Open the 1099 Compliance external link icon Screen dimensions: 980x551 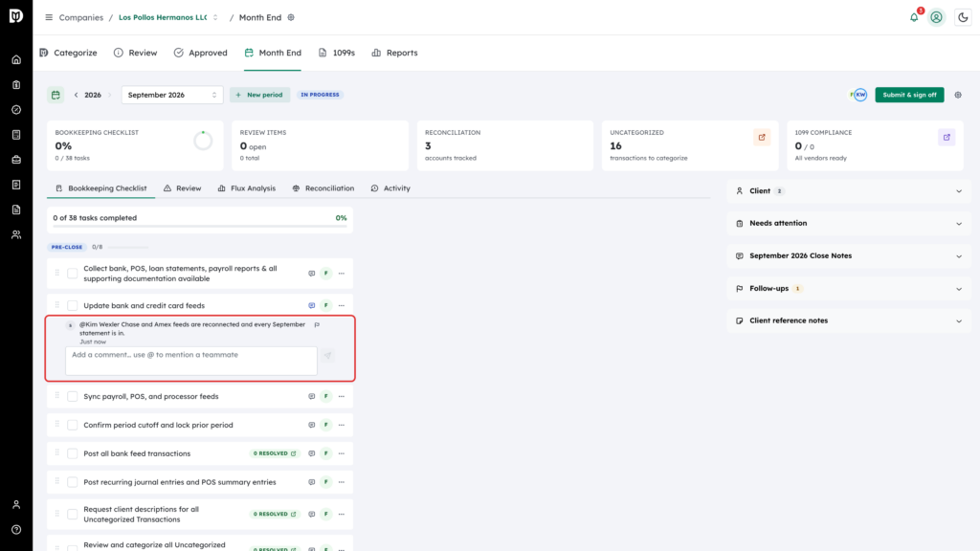pos(947,138)
